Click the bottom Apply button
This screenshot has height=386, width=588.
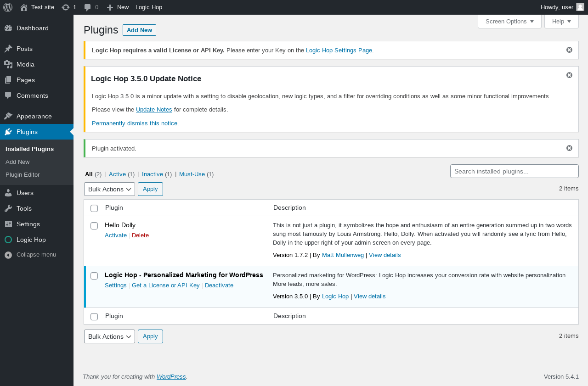pos(150,336)
